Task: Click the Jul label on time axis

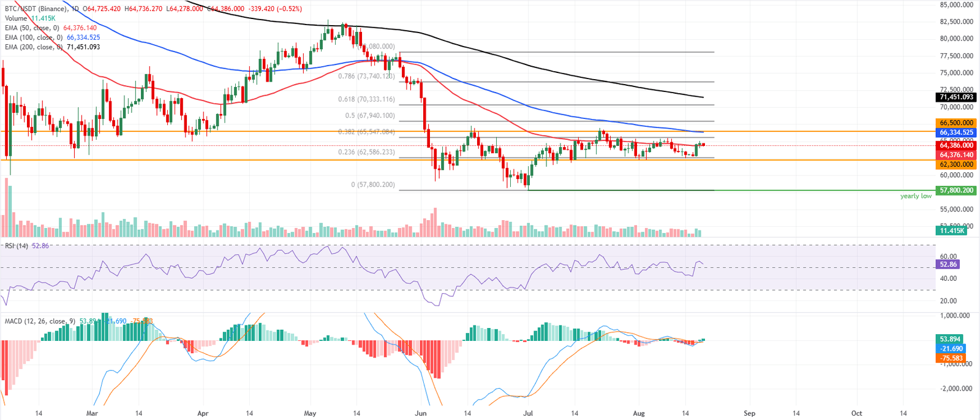Action: pyautogui.click(x=528, y=413)
